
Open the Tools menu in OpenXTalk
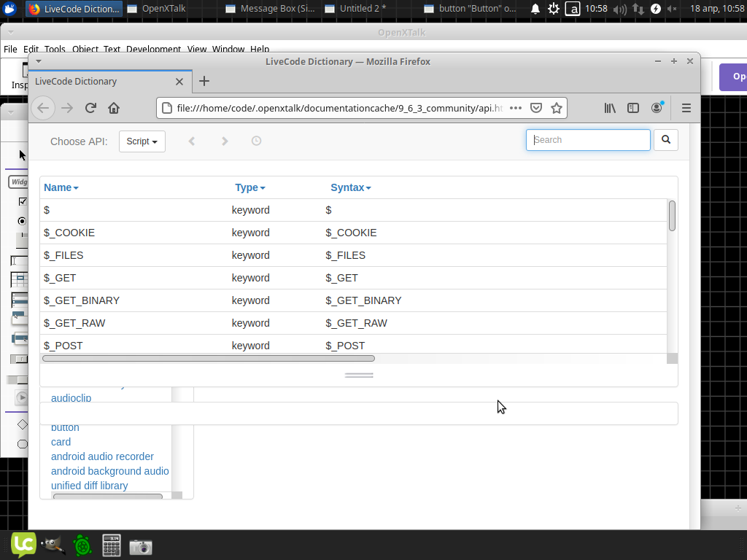point(55,49)
